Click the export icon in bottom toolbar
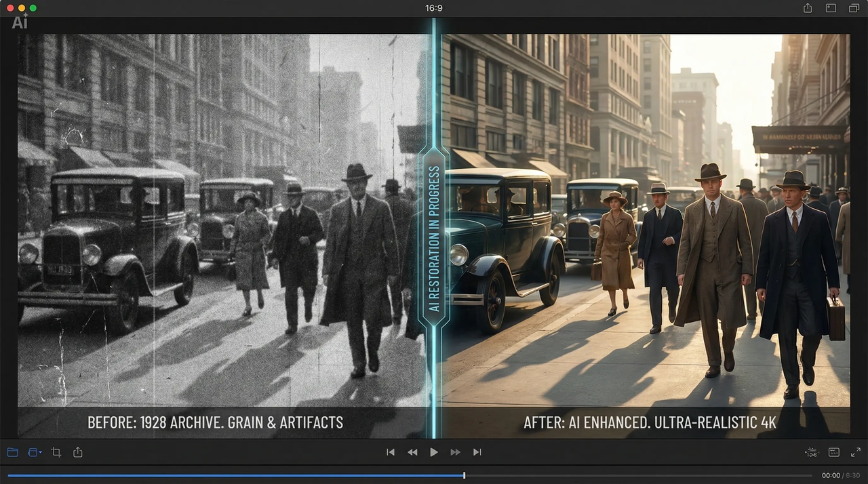Screen dimensions: 868x484 [78, 452]
